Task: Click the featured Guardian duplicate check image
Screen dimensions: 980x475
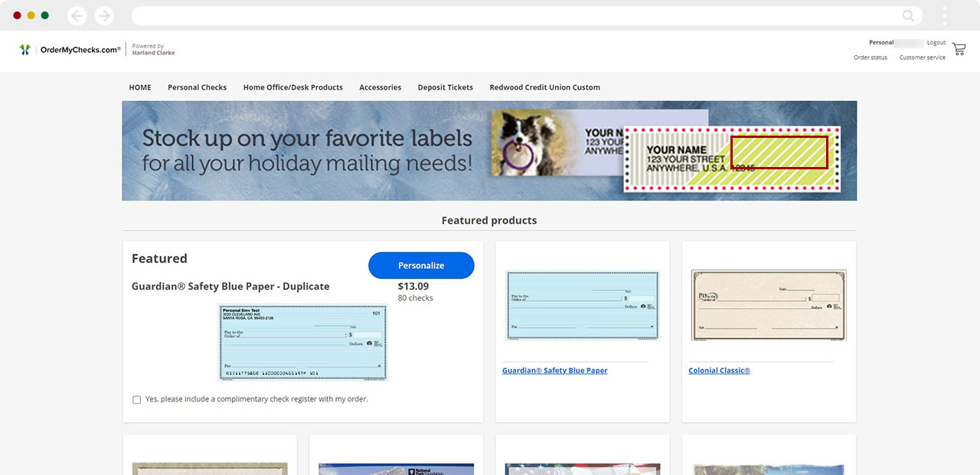Action: pyautogui.click(x=303, y=342)
